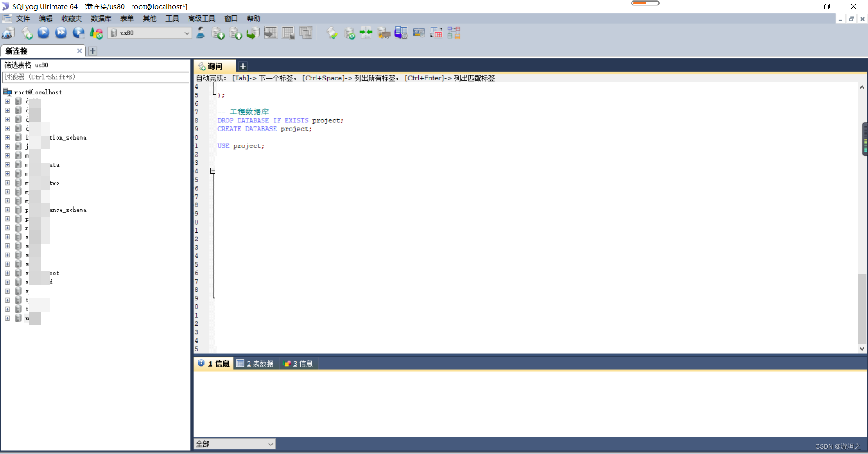The width and height of the screenshot is (868, 454).
Task: Click database icon with green down arrow
Action: click(x=218, y=33)
